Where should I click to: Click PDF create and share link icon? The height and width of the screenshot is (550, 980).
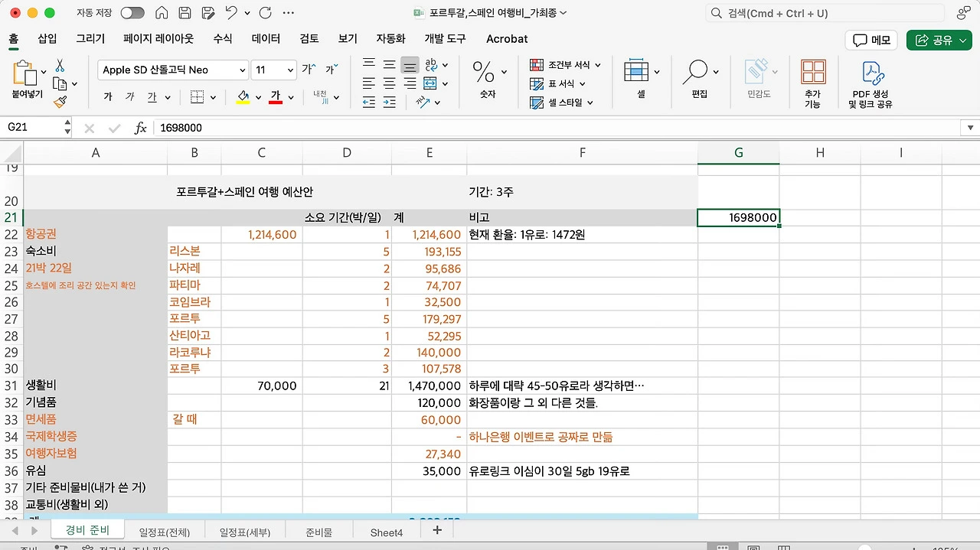click(872, 73)
